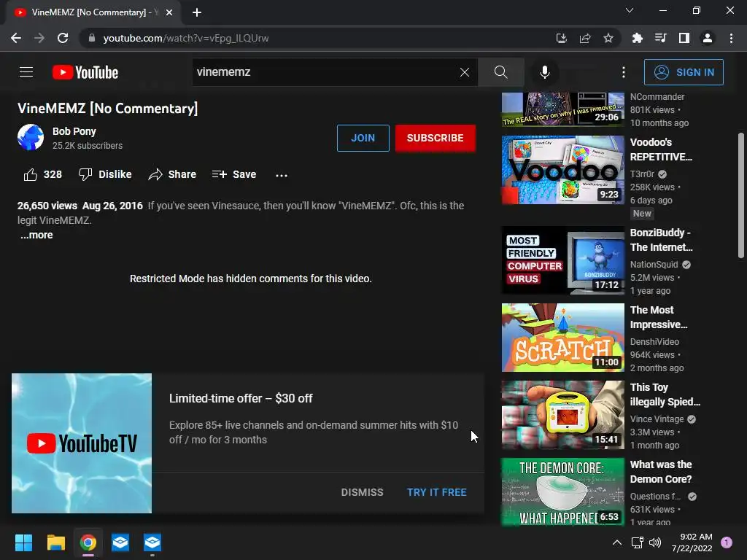This screenshot has width=747, height=560.
Task: Open This Toy illegally Spied video thumbnail
Action: click(x=562, y=415)
